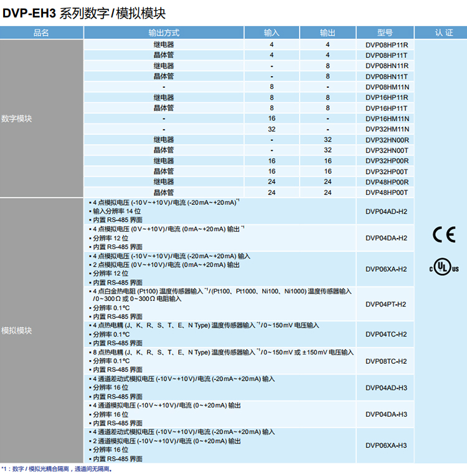Click model DVP48HP00R

pos(387,182)
